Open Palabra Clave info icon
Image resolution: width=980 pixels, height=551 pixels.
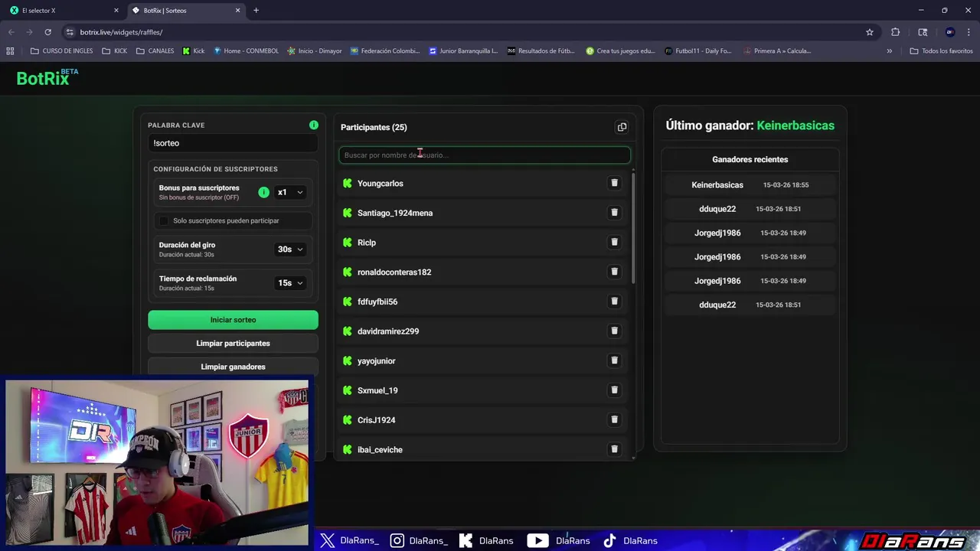coord(313,125)
